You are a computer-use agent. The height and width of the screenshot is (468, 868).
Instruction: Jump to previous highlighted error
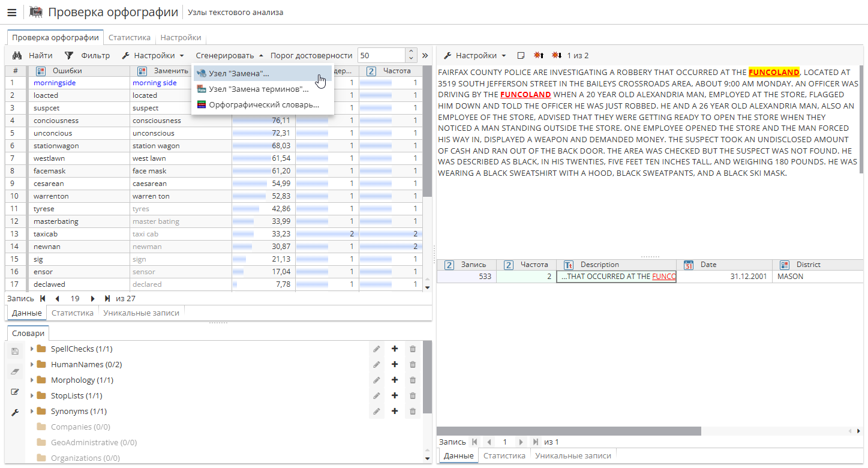click(x=539, y=56)
